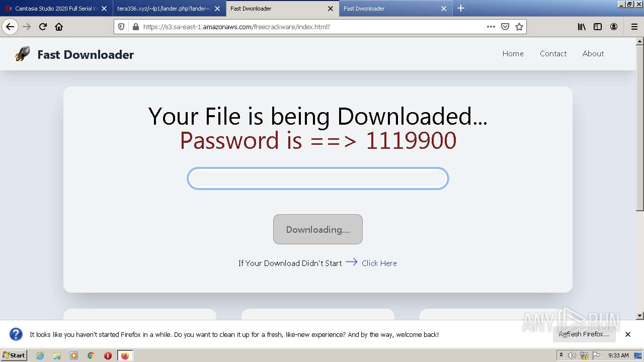This screenshot has height=362, width=644.
Task: Open network status tray icon
Action: (x=584, y=355)
